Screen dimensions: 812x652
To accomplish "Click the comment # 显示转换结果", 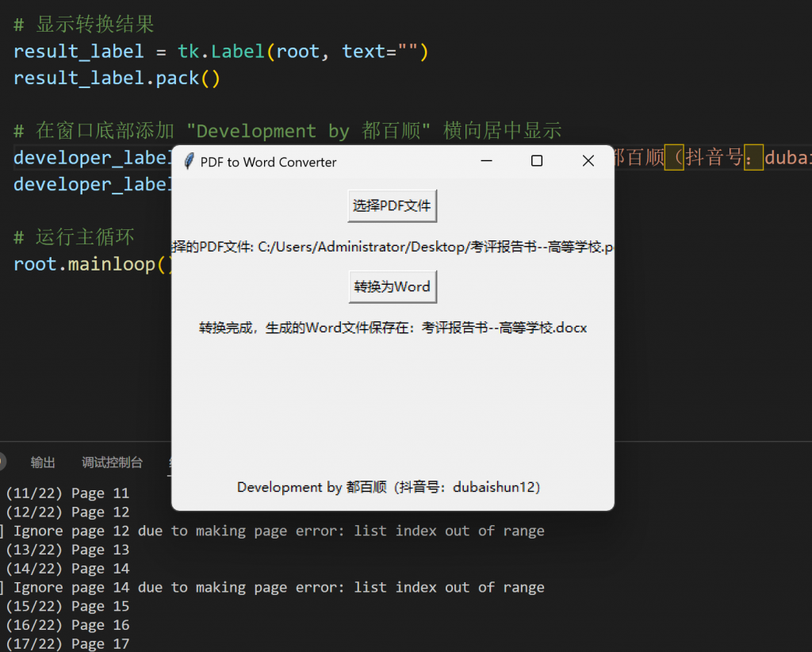I will 83,25.
